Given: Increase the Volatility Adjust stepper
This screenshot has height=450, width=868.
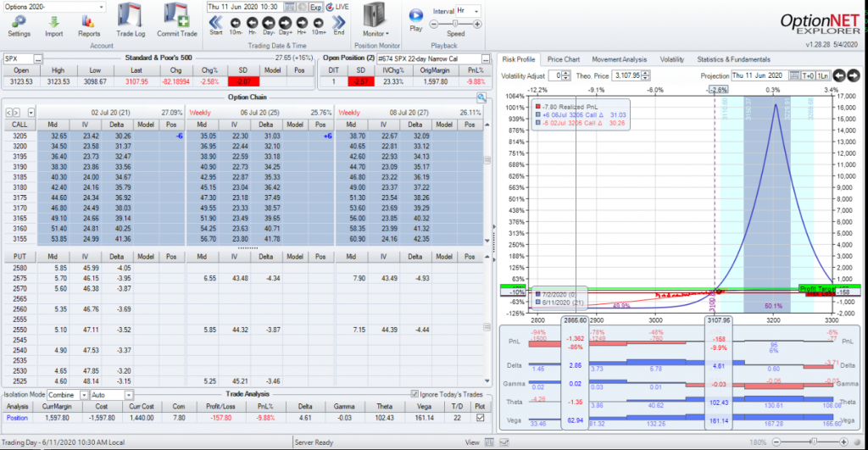Looking at the screenshot, I should coord(565,74).
